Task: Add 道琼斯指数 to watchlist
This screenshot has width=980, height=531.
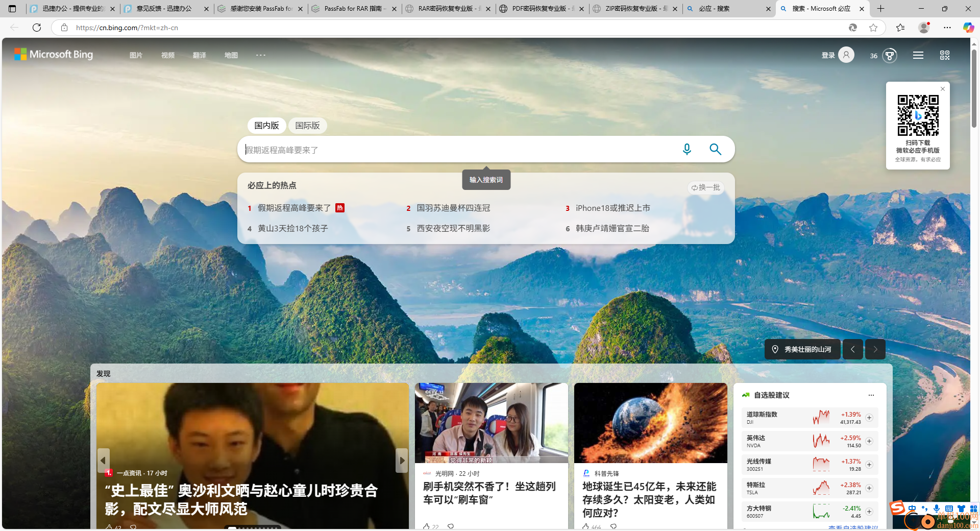Action: coord(869,418)
